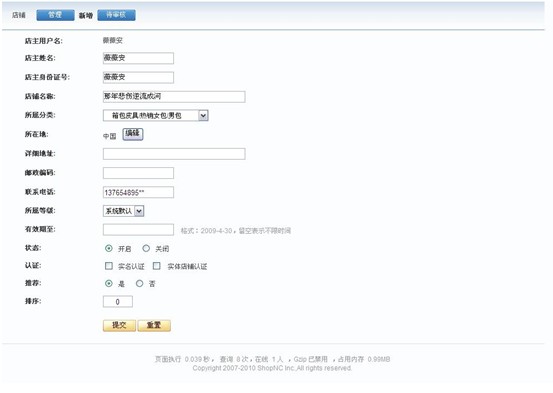553x393 pixels.
Task: Switch to the 新增 tab
Action: [x=86, y=15]
